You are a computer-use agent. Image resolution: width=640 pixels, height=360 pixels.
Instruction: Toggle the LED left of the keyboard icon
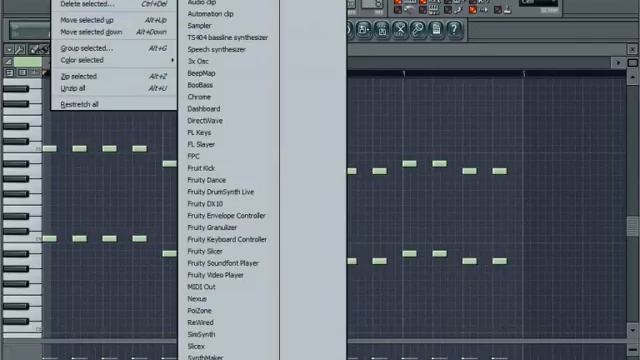423,10
